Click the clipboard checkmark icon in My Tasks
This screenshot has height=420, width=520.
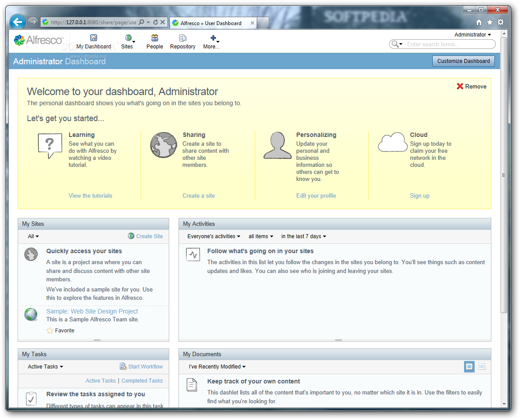31,398
